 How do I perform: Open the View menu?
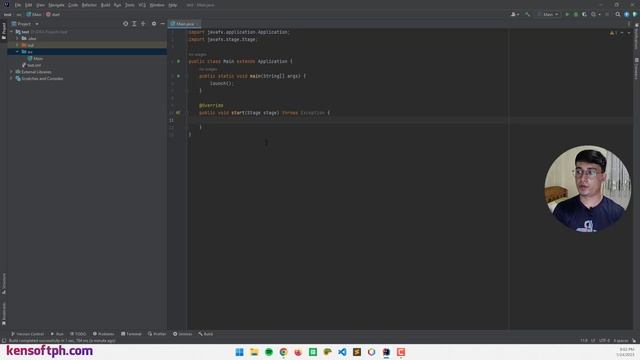[40, 5]
